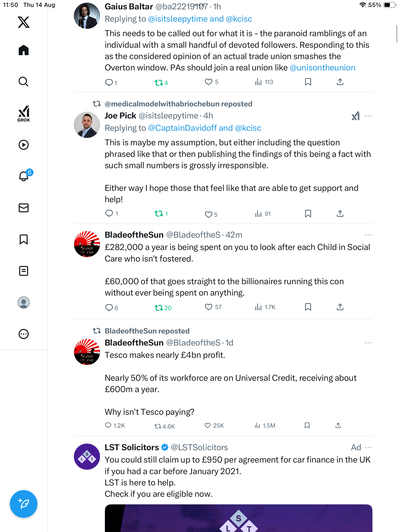Open the More circle menu in sidebar
Viewport: 399px width, 532px height.
click(24, 334)
